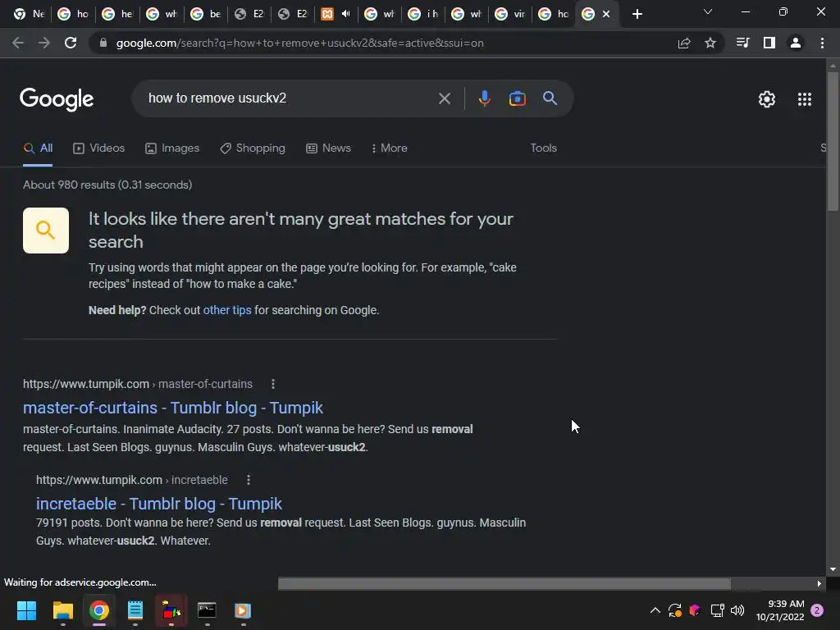The image size is (840, 630).
Task: Switch to the Shopping results tab
Action: tap(253, 148)
